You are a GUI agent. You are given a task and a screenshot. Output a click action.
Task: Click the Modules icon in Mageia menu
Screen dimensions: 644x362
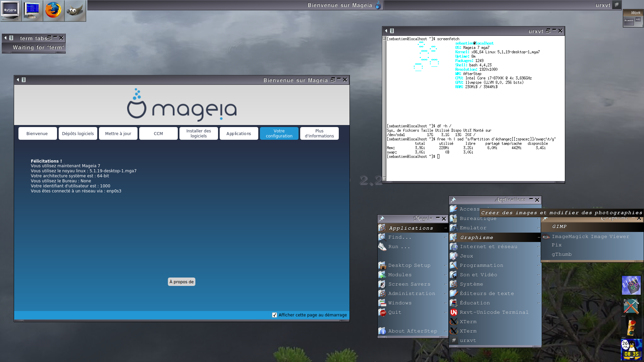[382, 275]
